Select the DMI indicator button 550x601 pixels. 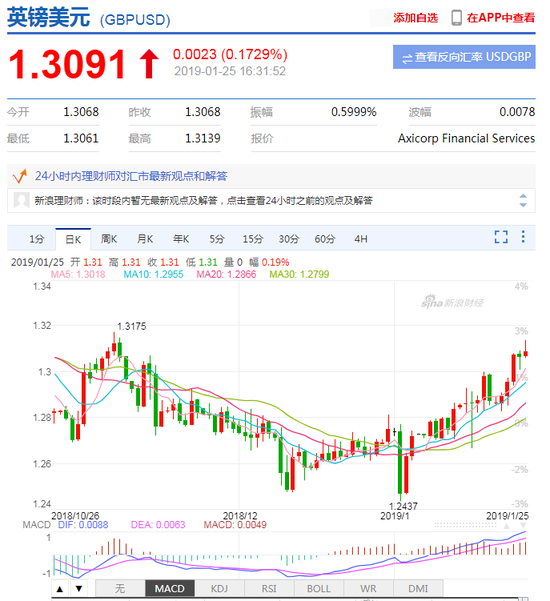click(418, 588)
